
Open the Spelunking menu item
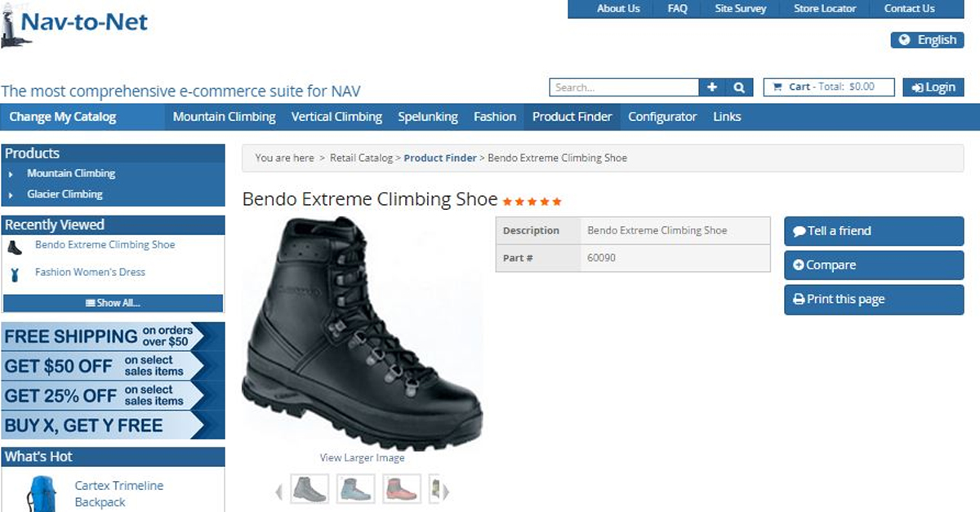(x=428, y=117)
